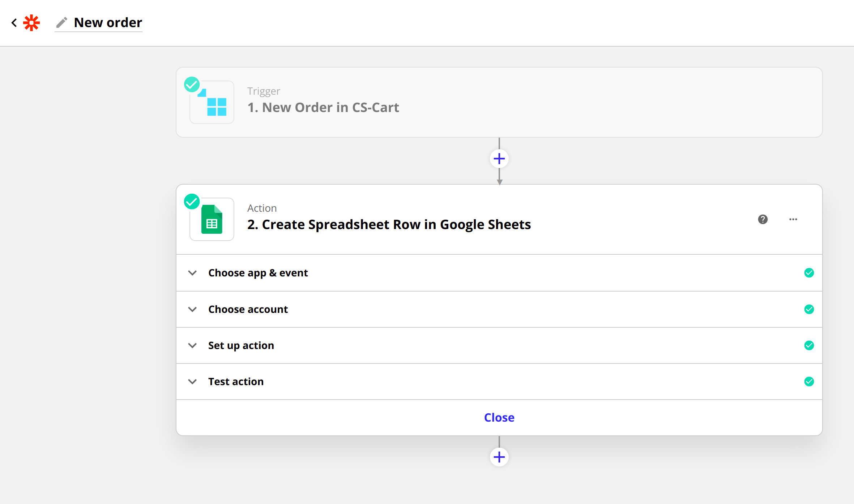Click the checkmark beside Choose app & event
Screen dimensions: 854x504
point(809,273)
